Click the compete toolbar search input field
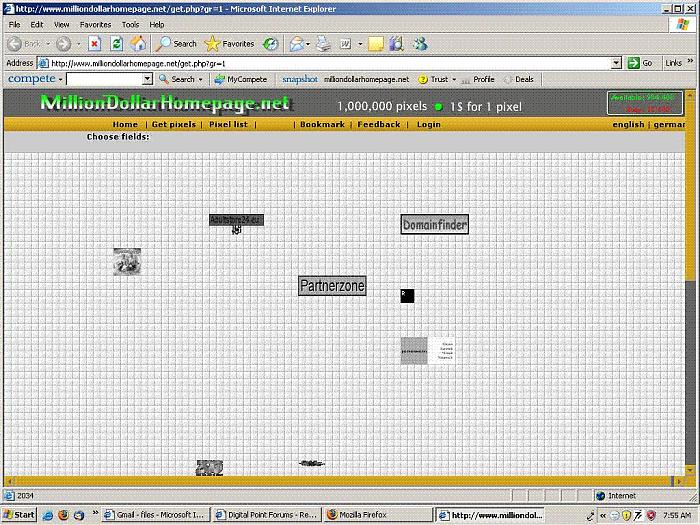The width and height of the screenshot is (700, 525). coord(105,79)
